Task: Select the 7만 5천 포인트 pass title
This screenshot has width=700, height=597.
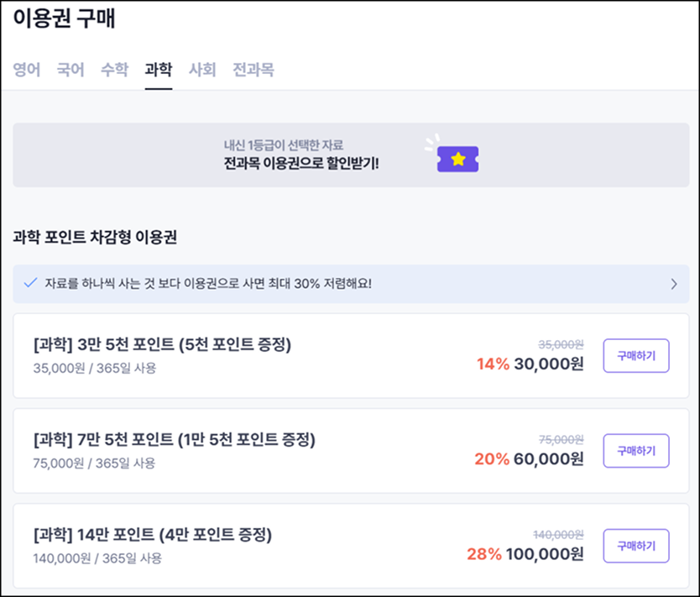Action: (174, 439)
